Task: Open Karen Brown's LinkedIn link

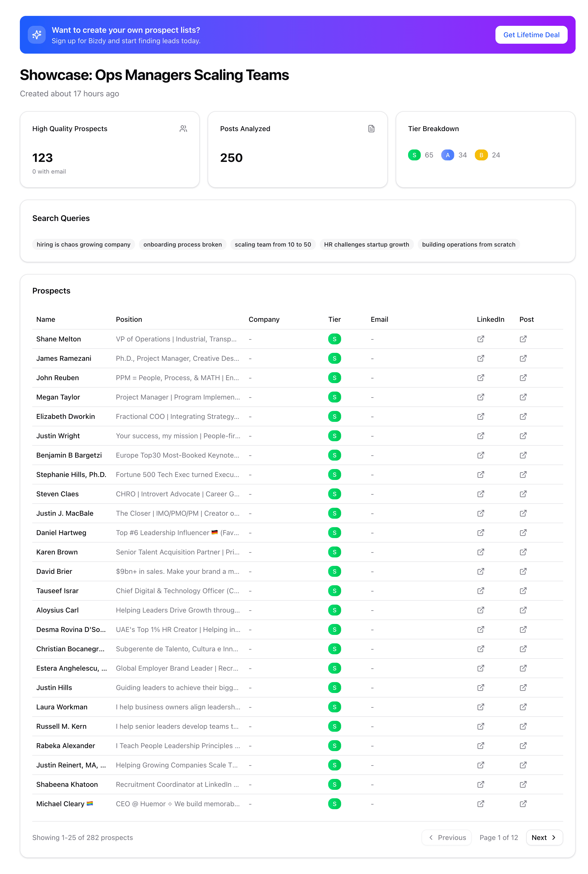Action: 480,552
